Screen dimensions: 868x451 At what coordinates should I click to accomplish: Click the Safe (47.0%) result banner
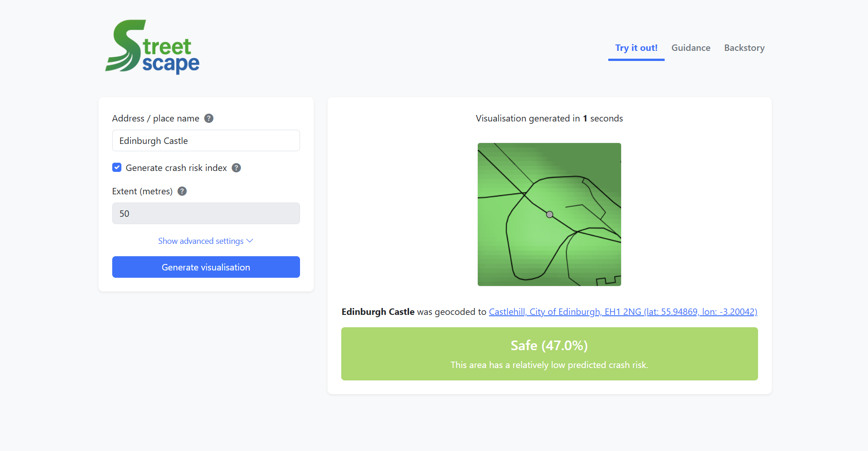[x=549, y=354]
